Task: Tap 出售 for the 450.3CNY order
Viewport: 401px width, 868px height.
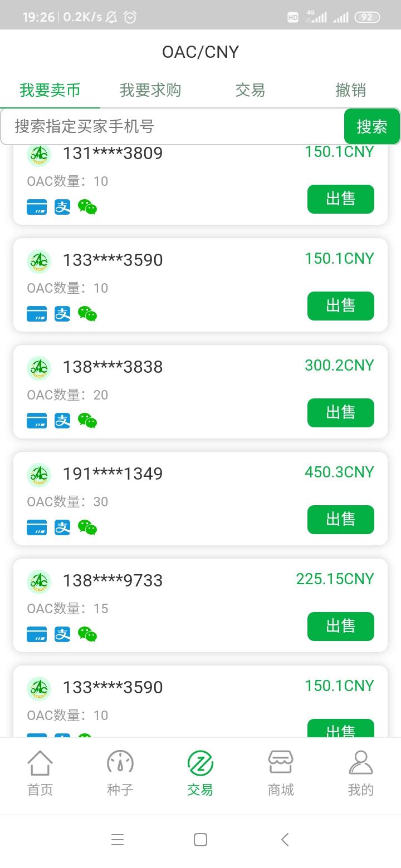Action: point(341,520)
